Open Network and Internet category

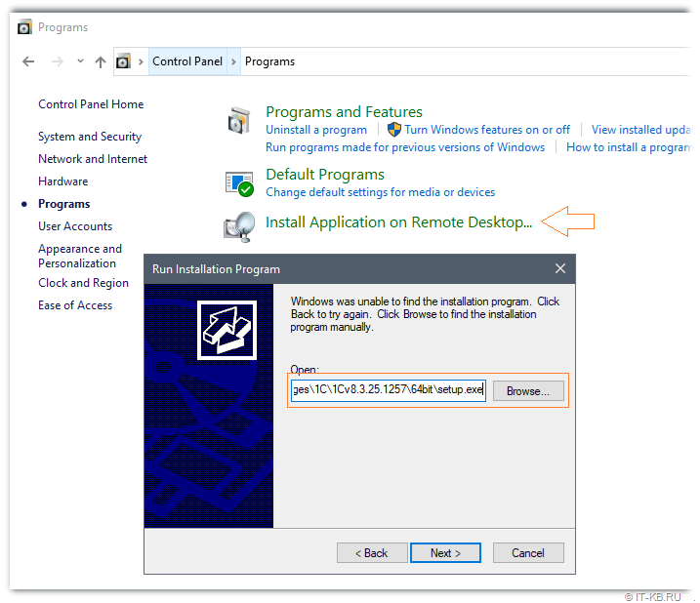point(93,158)
